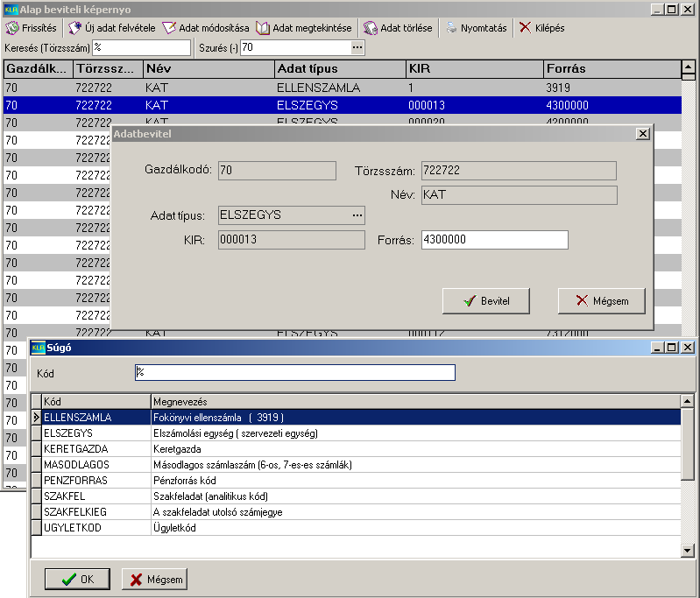700x598 pixels.
Task: Sort by the Adat típus column header
Action: (340, 68)
